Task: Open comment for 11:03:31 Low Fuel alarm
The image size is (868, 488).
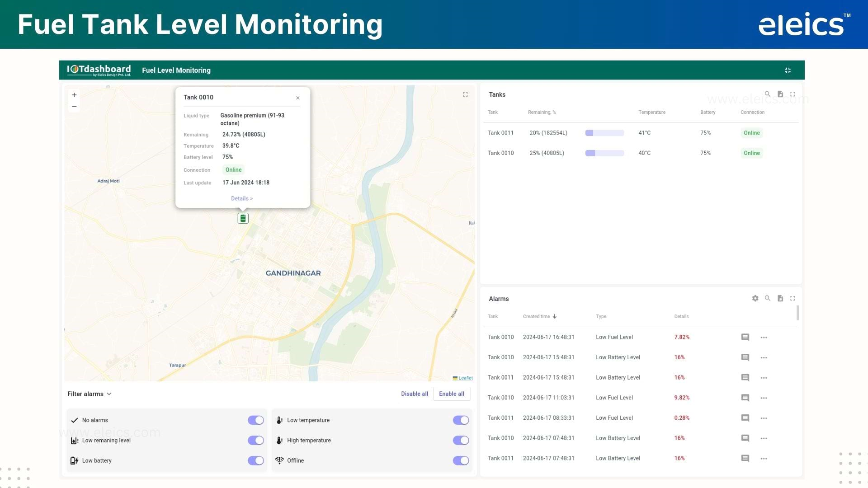Action: click(745, 398)
